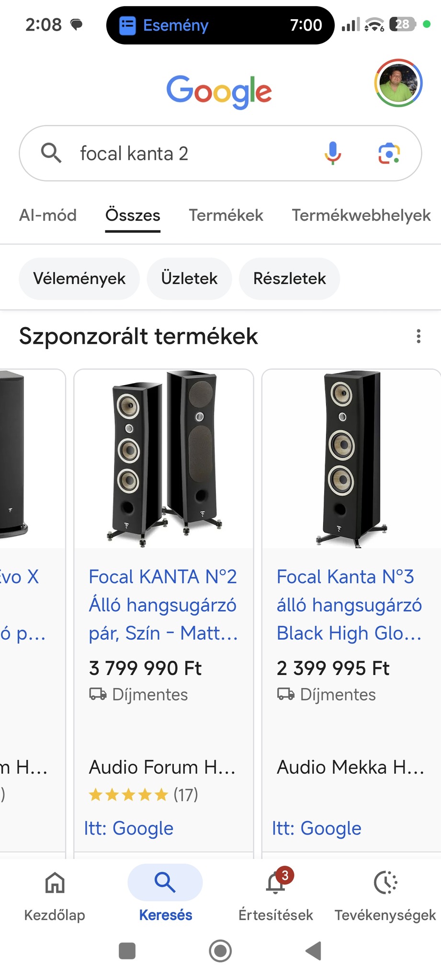Image resolution: width=441 pixels, height=980 pixels.
Task: Select the Üzletek filter chip
Action: [189, 279]
